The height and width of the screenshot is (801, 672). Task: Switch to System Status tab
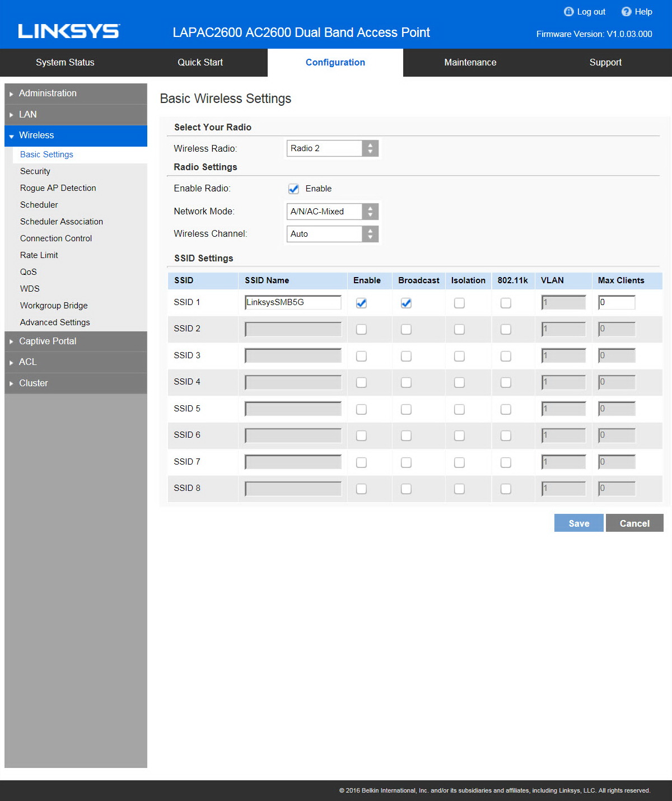65,63
